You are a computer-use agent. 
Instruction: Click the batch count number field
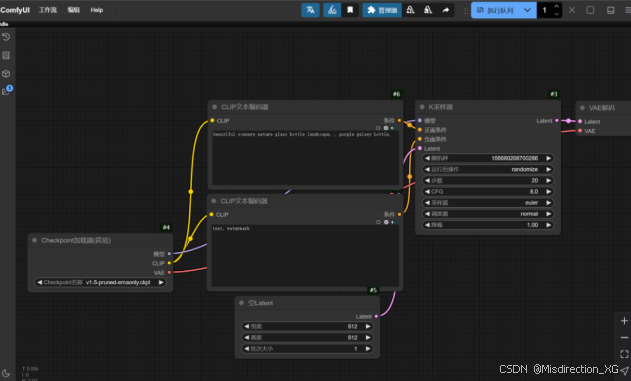(x=545, y=10)
